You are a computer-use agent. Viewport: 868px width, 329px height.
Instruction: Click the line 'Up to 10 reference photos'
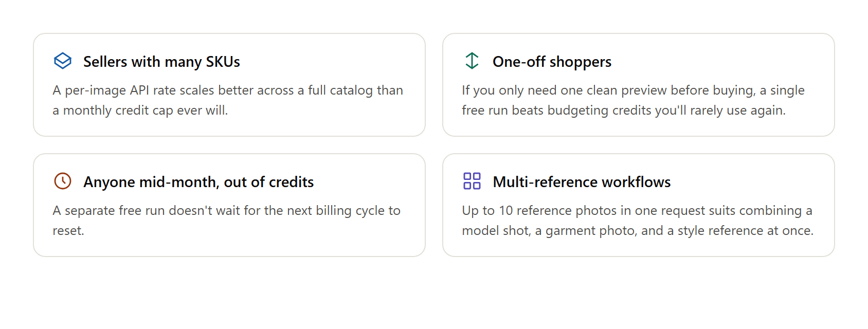[x=637, y=211]
